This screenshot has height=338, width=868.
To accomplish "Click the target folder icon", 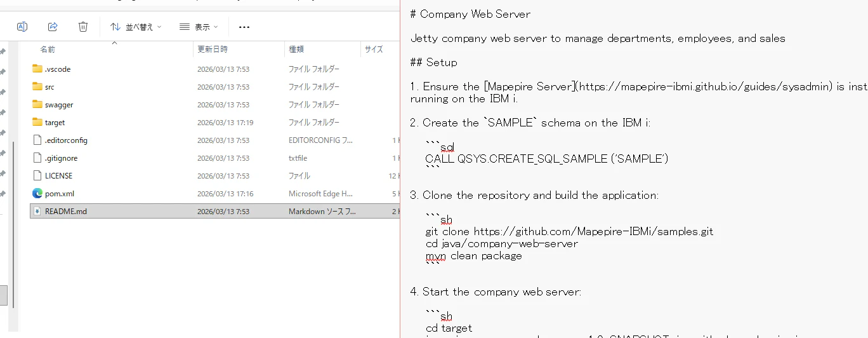I will coord(37,122).
